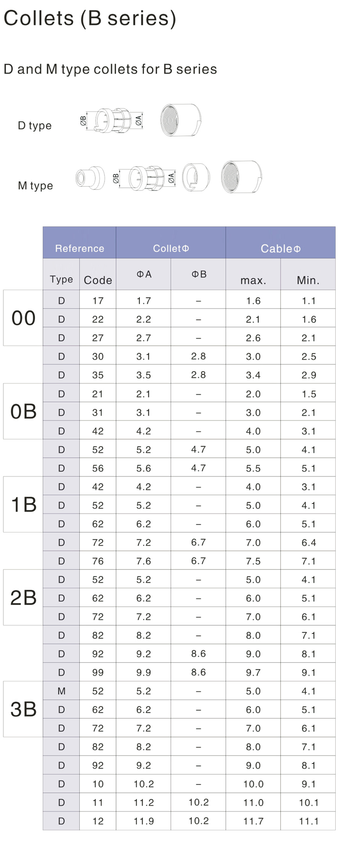
Task: Click the D type collet dimension drawing
Action: (x=112, y=121)
